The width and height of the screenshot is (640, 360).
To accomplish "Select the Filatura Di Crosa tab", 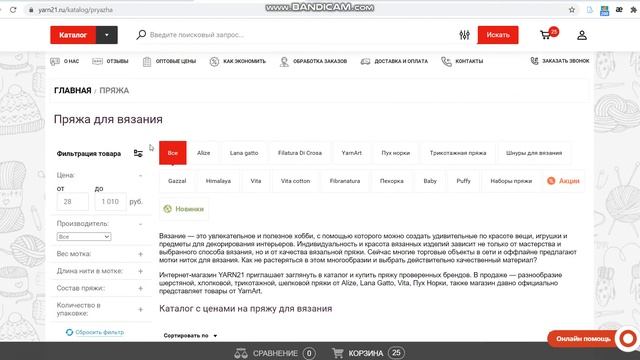I will (x=300, y=153).
